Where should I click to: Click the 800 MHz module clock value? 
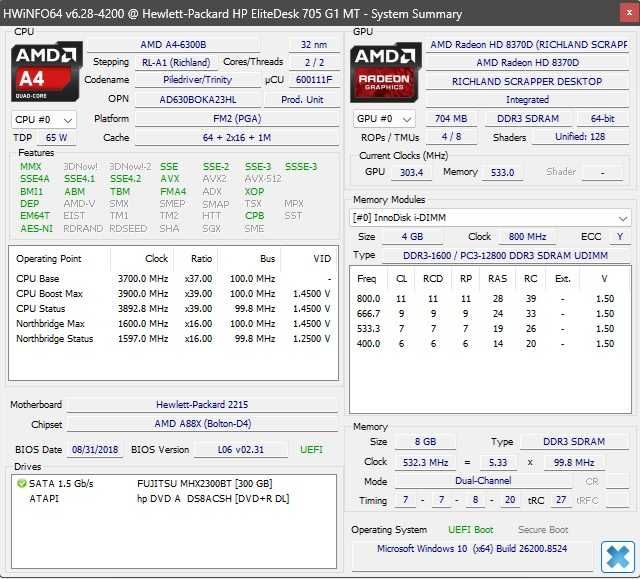pyautogui.click(x=527, y=237)
